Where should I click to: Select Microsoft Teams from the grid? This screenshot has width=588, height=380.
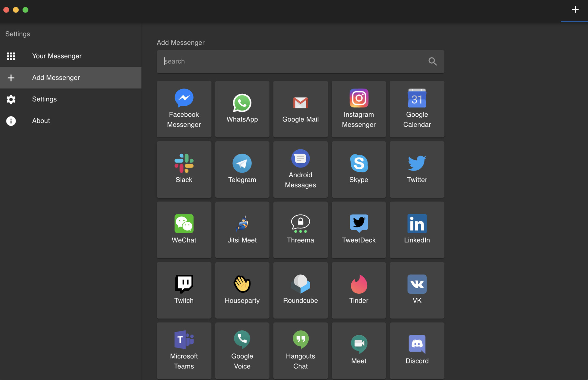tap(184, 351)
